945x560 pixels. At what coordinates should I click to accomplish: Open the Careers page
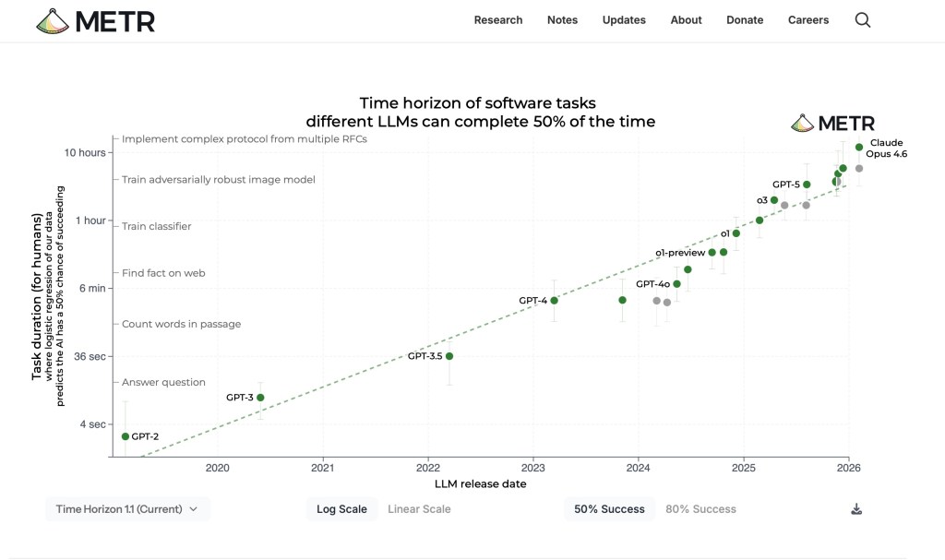808,20
